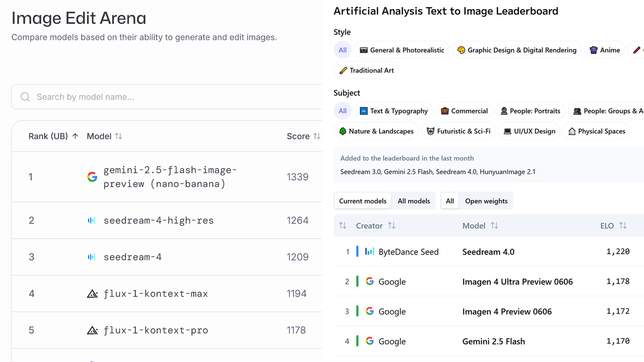Image resolution: width=644 pixels, height=362 pixels.
Task: Select UI/UX Design subject chip
Action: point(529,131)
